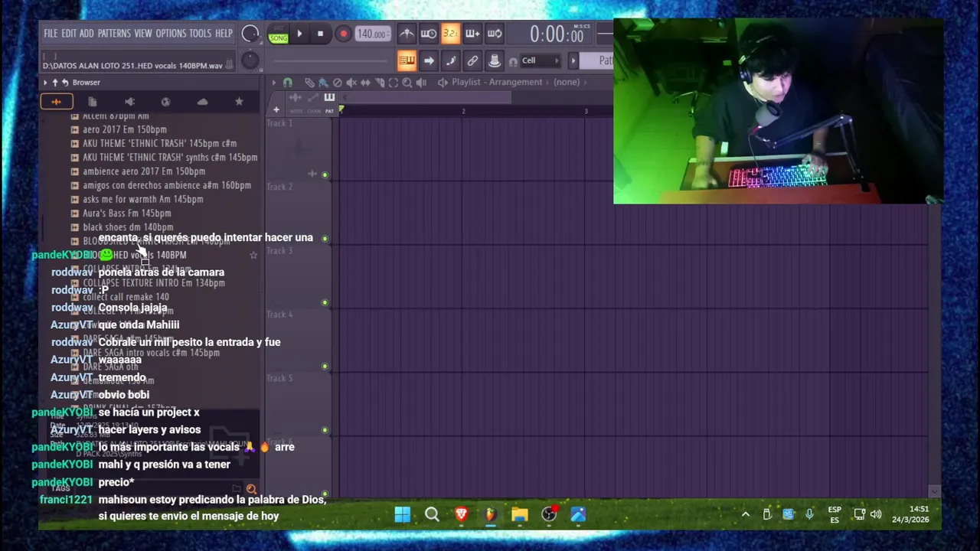The width and height of the screenshot is (980, 551).
Task: Select the Browser globe library tab
Action: click(165, 101)
